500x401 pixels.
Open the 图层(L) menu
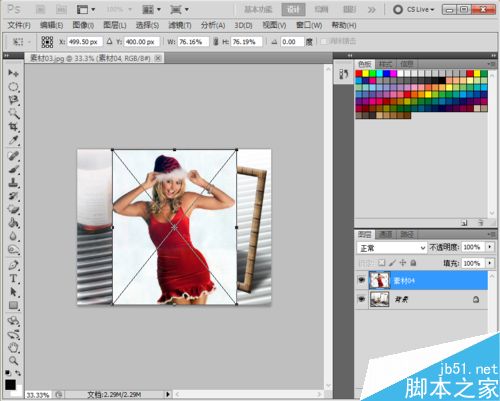(x=115, y=25)
